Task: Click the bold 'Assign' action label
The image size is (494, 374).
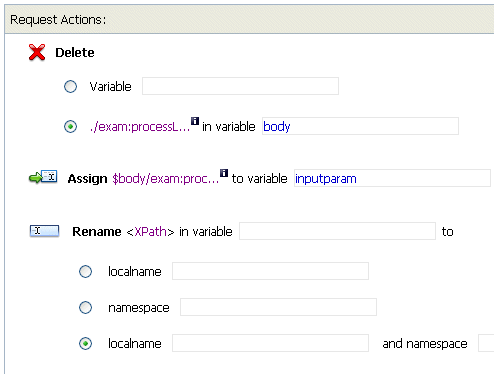Action: (87, 179)
